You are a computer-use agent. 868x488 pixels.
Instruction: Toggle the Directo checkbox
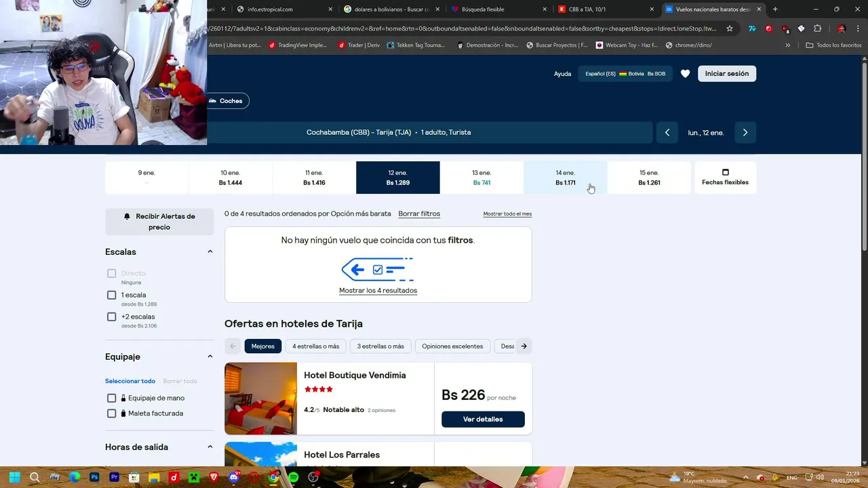(112, 274)
